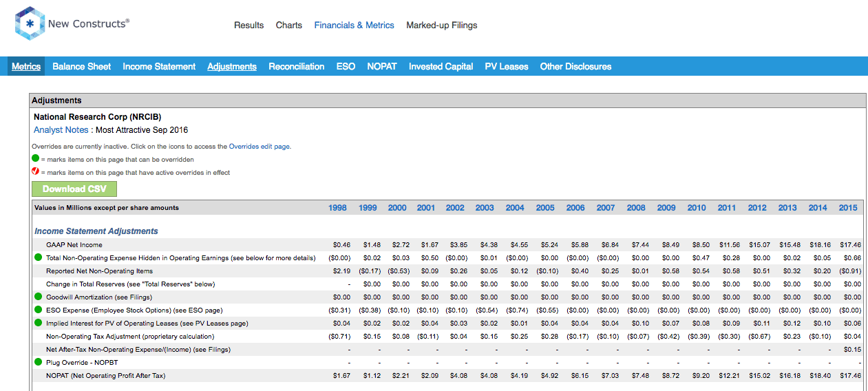The width and height of the screenshot is (868, 391).
Task: Open the PV Leases tab
Action: pos(507,67)
